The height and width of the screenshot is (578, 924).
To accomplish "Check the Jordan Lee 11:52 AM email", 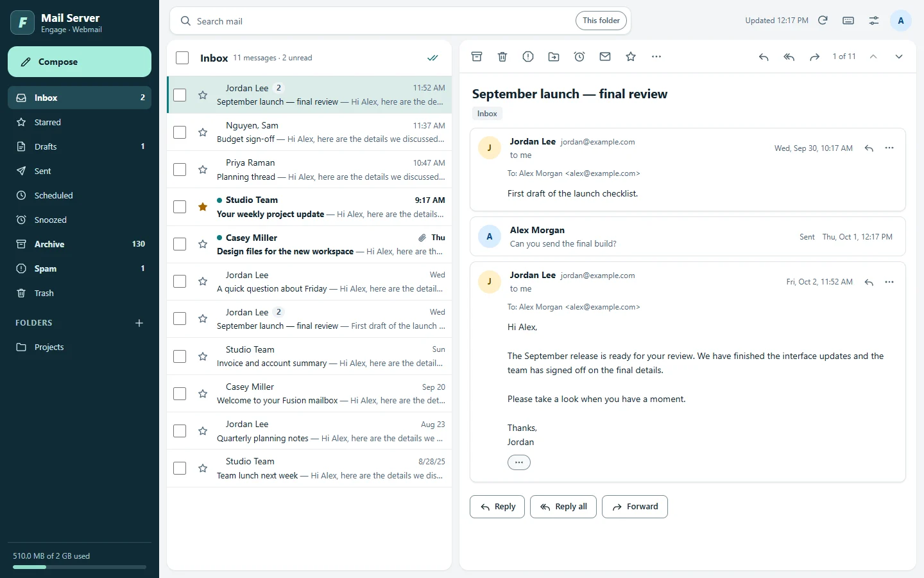I will tap(180, 95).
